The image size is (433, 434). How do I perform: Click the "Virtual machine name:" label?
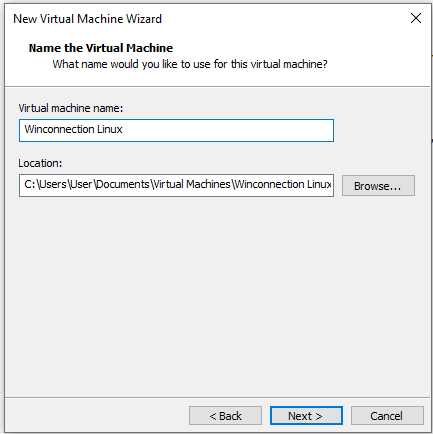(71, 108)
